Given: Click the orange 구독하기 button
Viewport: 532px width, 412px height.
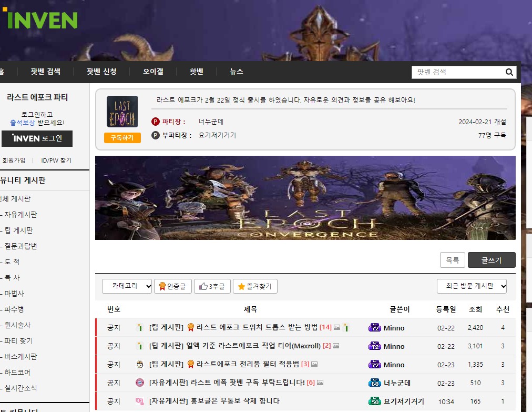Looking at the screenshot, I should pos(122,137).
